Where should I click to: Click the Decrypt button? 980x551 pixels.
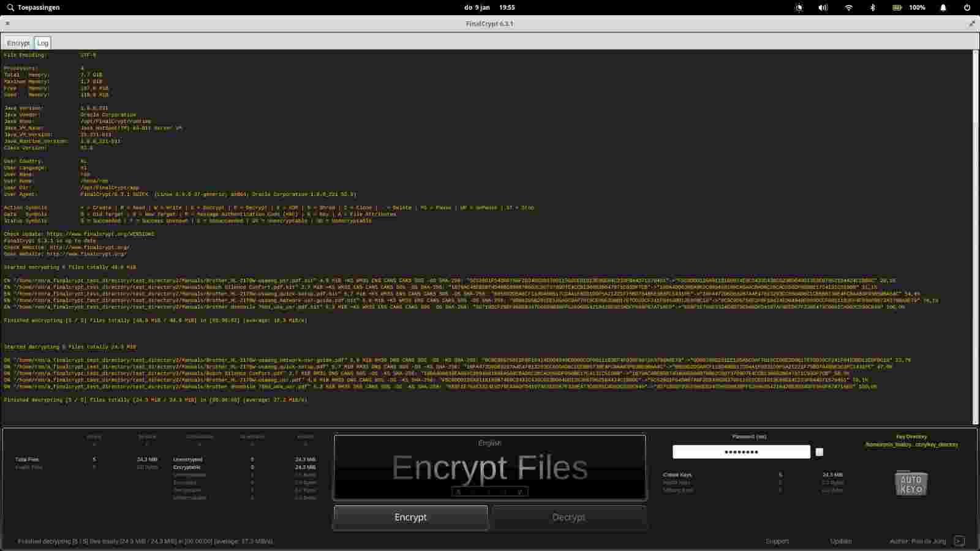coord(568,517)
